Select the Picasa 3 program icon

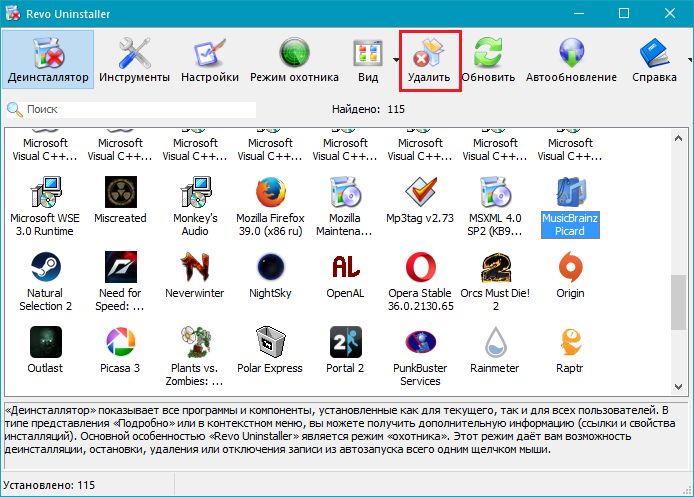pyautogui.click(x=120, y=343)
